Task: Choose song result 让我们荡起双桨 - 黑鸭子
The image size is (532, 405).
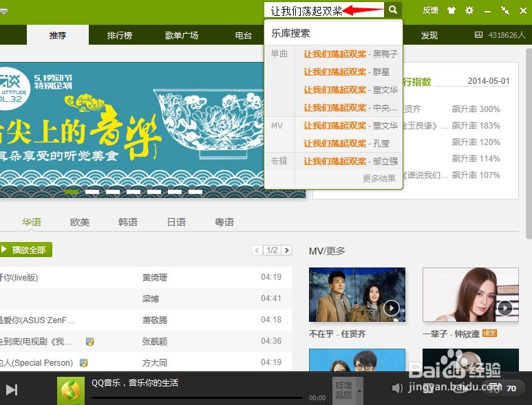Action: click(350, 54)
